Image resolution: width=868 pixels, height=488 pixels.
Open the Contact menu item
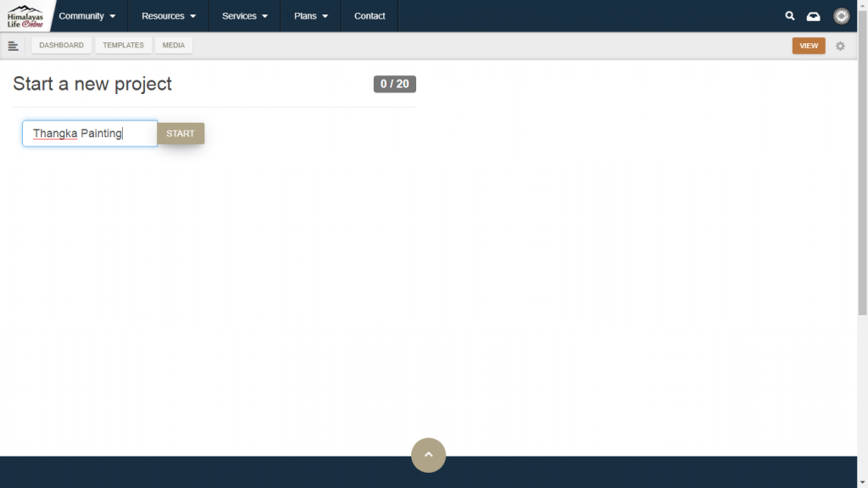370,16
